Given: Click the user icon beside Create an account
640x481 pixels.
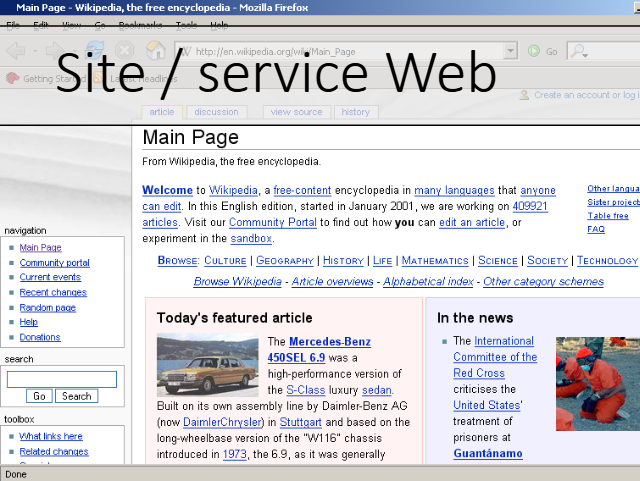Looking at the screenshot, I should (523, 95).
